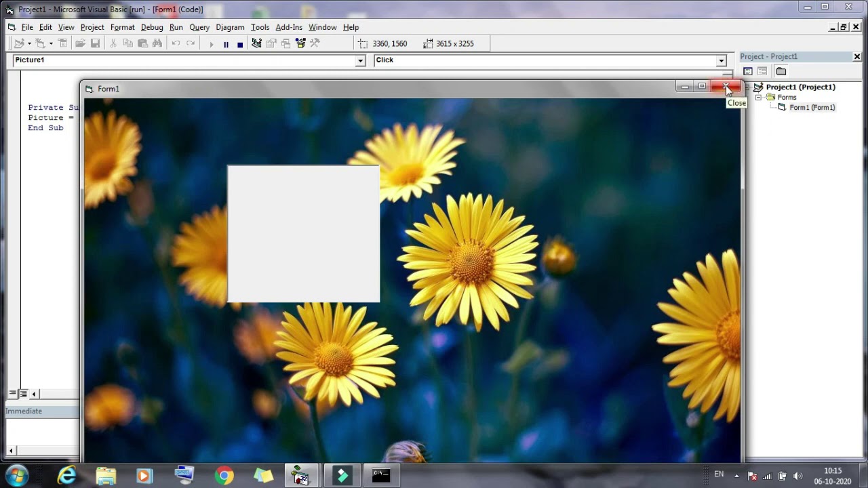Image resolution: width=868 pixels, height=488 pixels.
Task: Open the Add Project dropdown arrow
Action: (29, 43)
